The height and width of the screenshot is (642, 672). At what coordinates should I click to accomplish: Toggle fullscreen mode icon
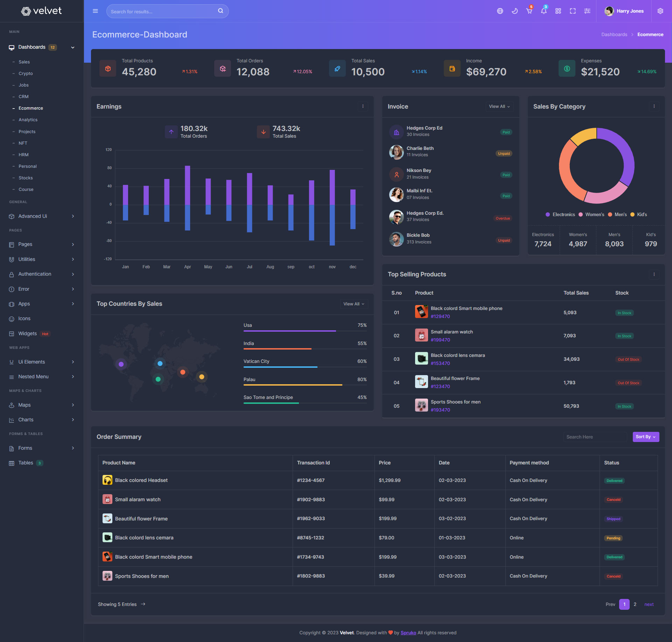pos(573,11)
